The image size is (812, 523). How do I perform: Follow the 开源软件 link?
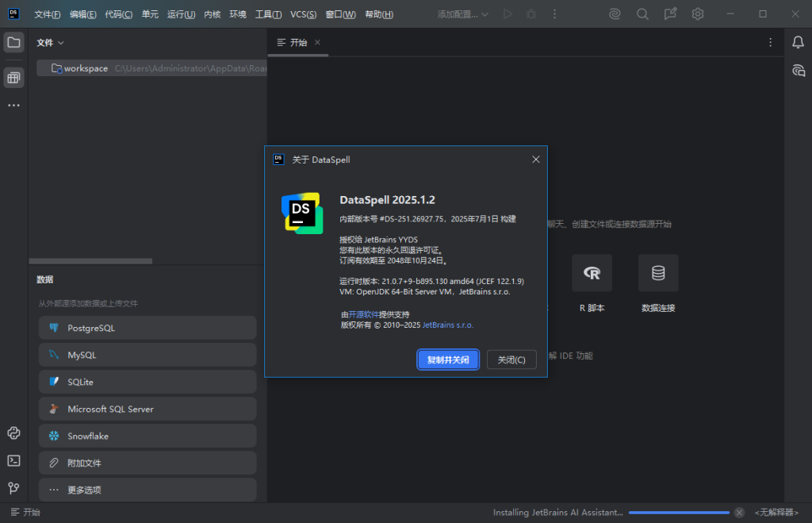[363, 314]
